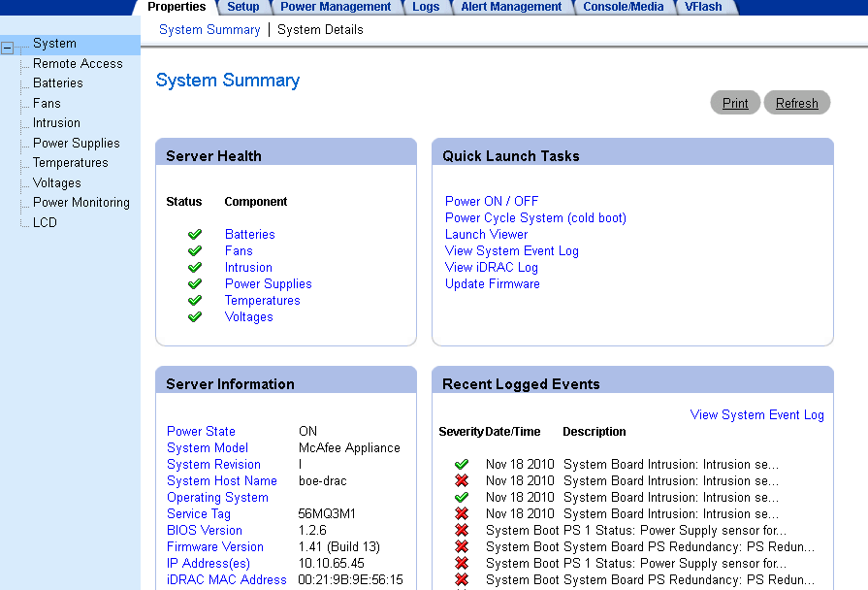Click the green check next to Fans

pos(195,251)
